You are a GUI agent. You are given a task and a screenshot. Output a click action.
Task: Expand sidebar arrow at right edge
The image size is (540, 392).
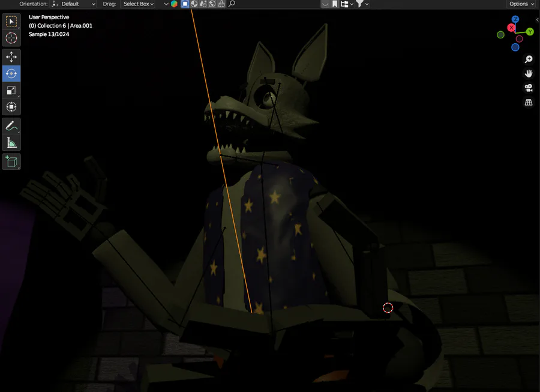tap(537, 20)
